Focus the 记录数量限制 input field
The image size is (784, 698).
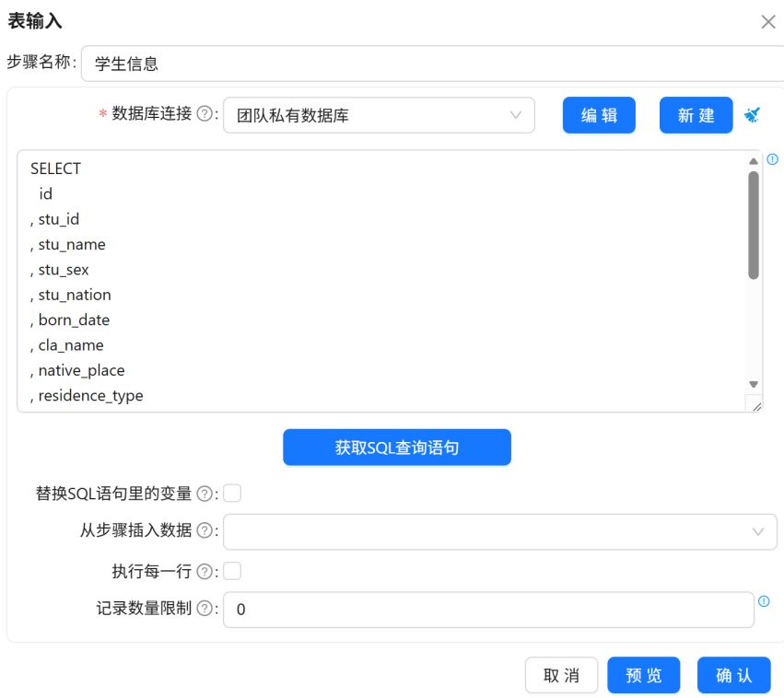click(x=488, y=610)
